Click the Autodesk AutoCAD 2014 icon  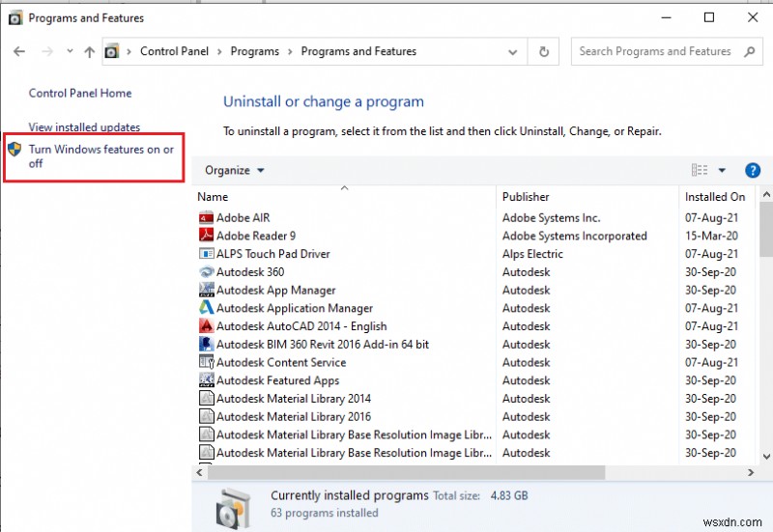point(206,326)
